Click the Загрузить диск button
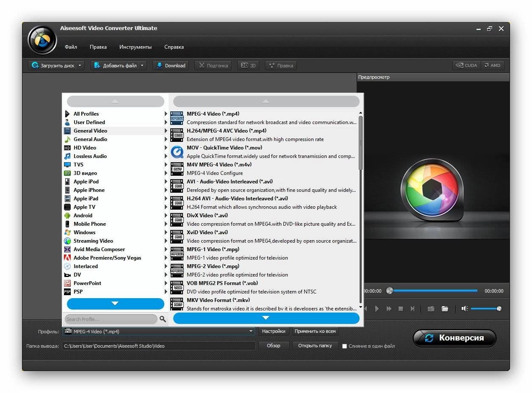This screenshot has height=393, width=532. point(53,66)
